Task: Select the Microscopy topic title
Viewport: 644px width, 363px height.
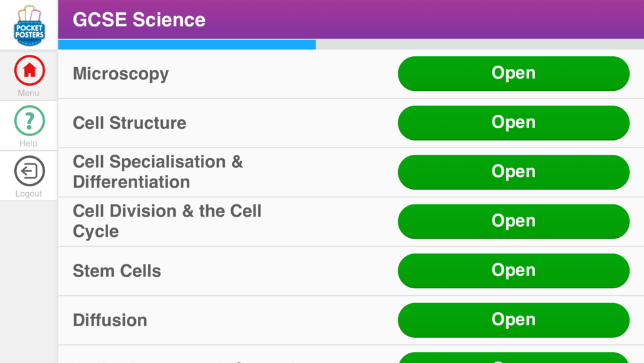Action: 120,74
